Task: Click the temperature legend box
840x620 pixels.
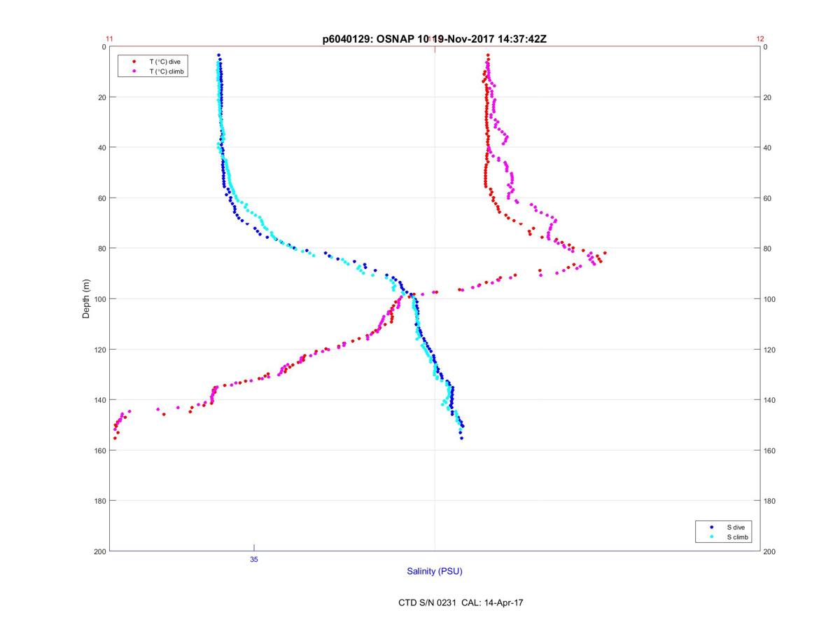Action: [x=153, y=67]
